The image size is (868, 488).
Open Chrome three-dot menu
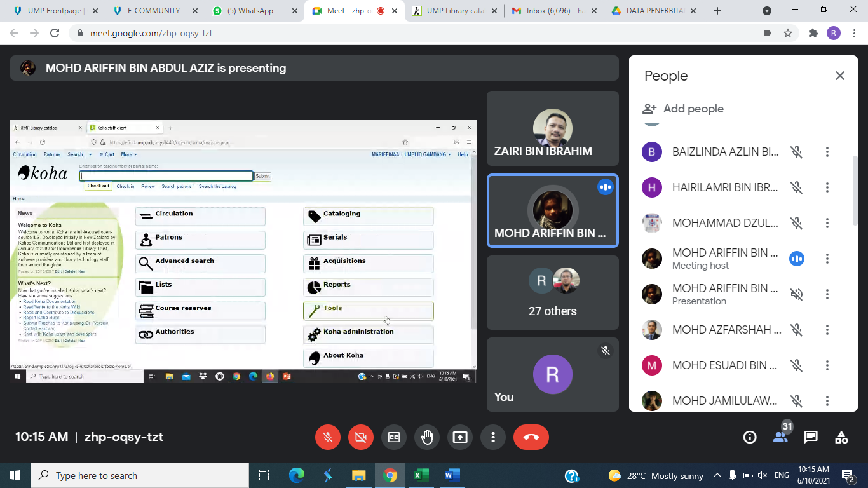(x=854, y=33)
